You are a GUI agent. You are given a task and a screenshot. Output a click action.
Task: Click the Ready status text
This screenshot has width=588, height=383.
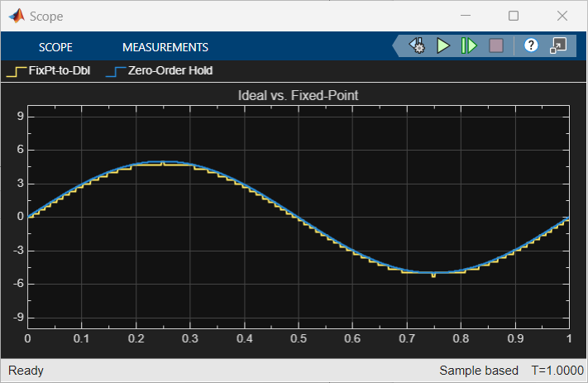pos(26,371)
